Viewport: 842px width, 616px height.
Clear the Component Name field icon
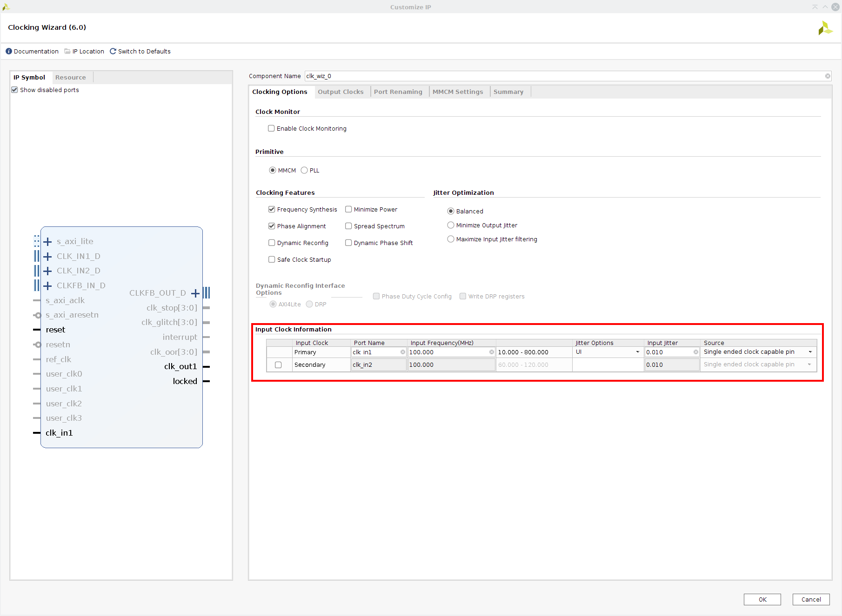[828, 76]
